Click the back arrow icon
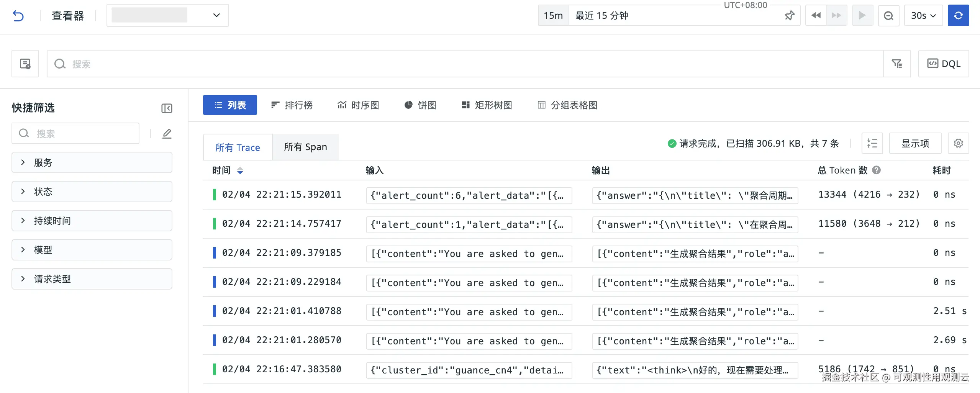 (18, 16)
